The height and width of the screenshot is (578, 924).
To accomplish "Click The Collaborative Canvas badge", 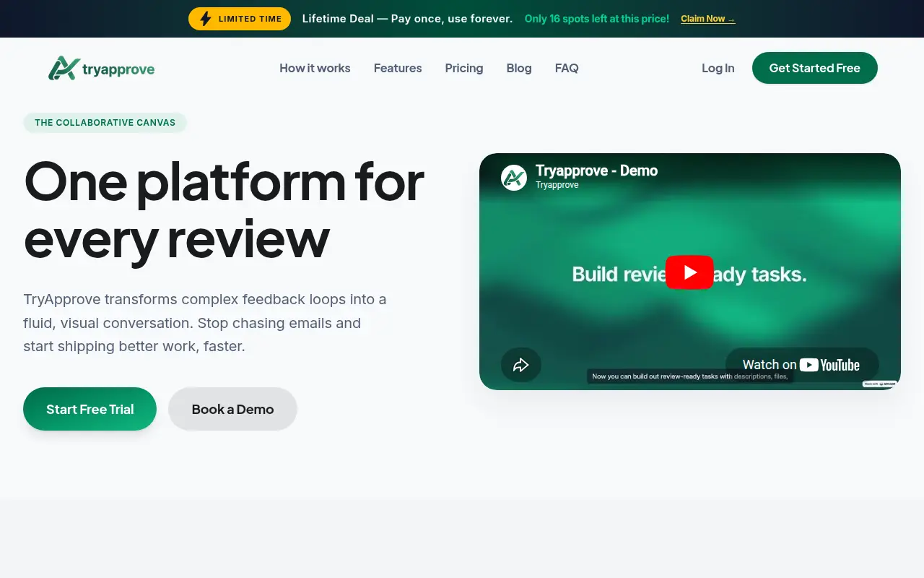I will 105,123.
